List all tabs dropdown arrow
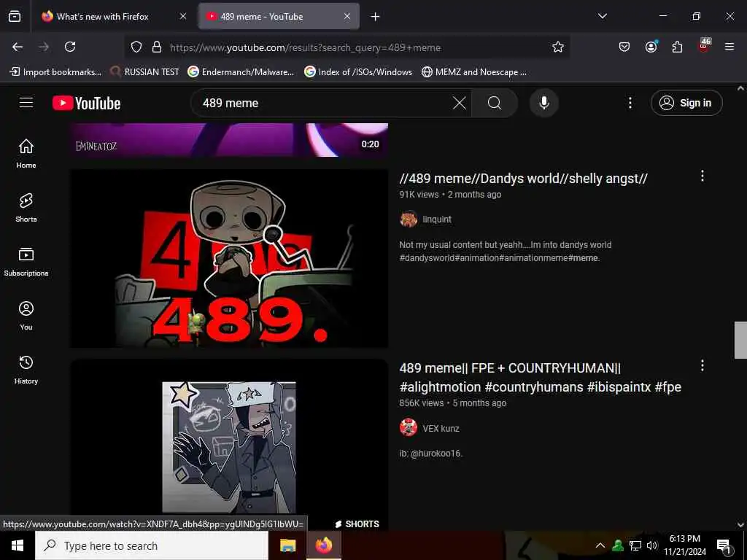The image size is (747, 560). coord(603,16)
